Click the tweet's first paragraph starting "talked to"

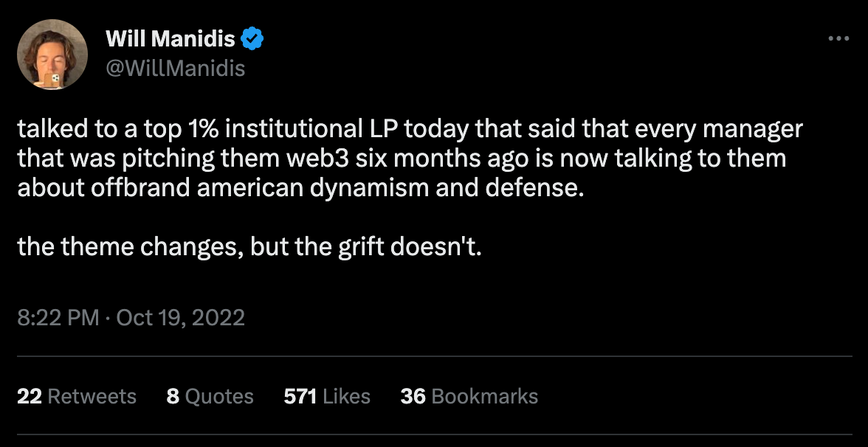click(410, 158)
